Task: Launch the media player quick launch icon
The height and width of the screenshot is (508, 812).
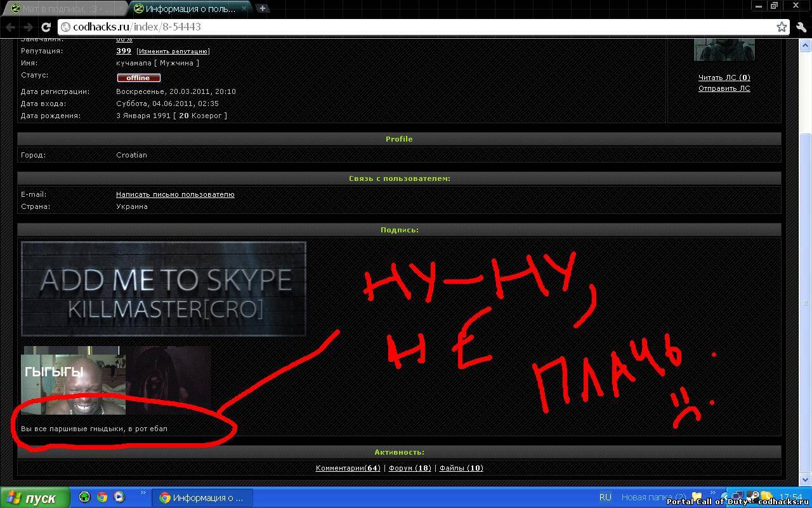Action: [x=119, y=497]
